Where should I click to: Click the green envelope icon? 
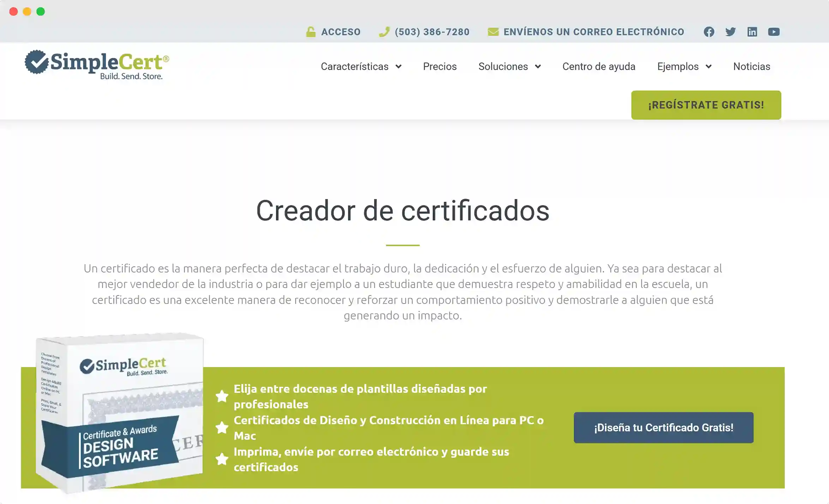493,32
